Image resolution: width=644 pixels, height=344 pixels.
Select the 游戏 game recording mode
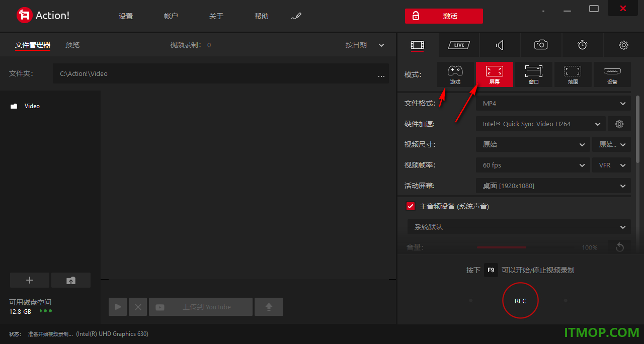click(455, 74)
